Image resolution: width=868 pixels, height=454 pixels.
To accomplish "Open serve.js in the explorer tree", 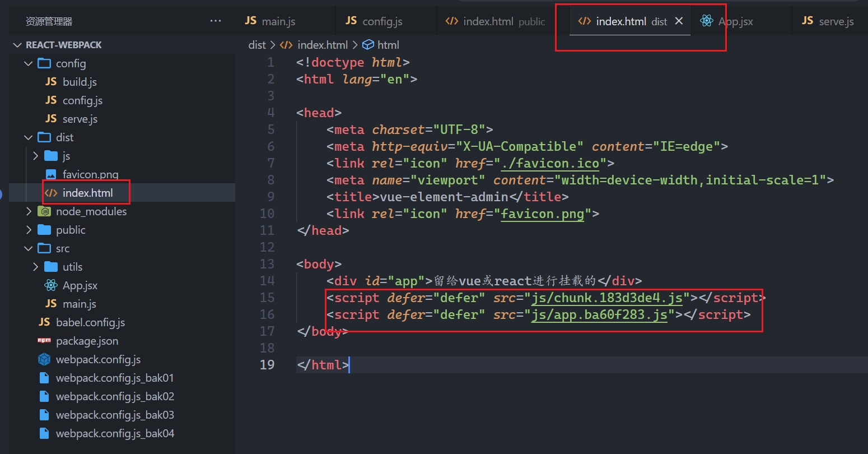I will (80, 119).
